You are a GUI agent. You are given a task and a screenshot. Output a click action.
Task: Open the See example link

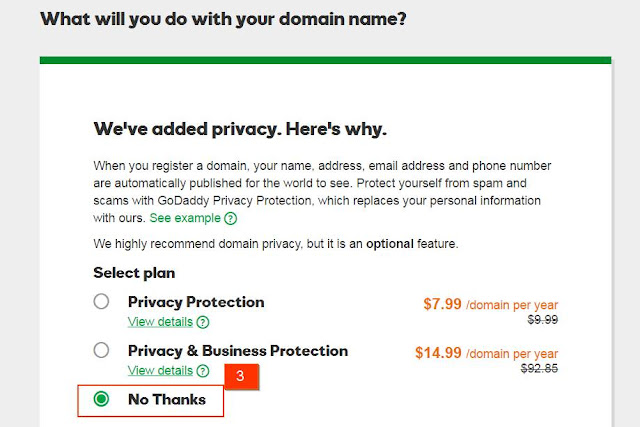185,218
